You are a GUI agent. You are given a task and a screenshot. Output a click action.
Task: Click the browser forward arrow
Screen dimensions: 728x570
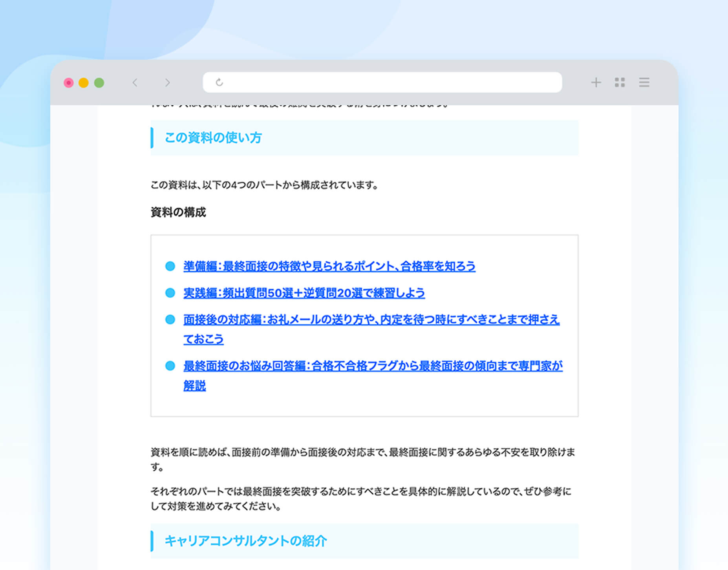tap(168, 82)
